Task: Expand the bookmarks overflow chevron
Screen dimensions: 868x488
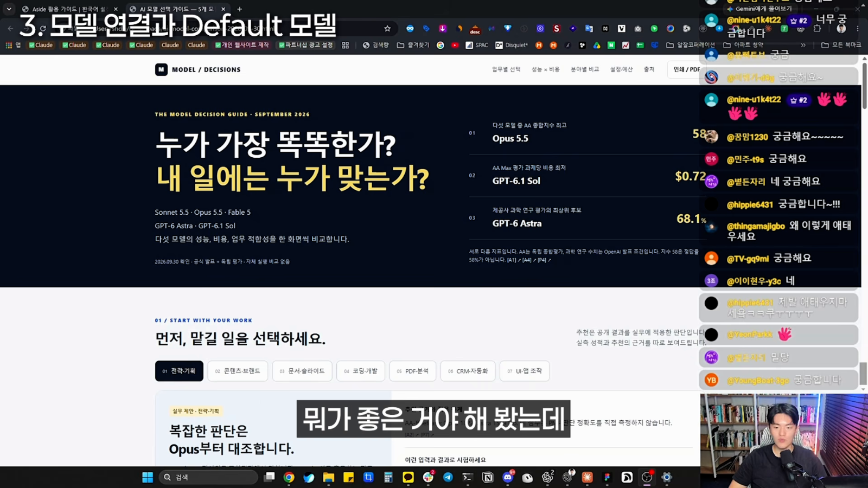Action: (803, 45)
